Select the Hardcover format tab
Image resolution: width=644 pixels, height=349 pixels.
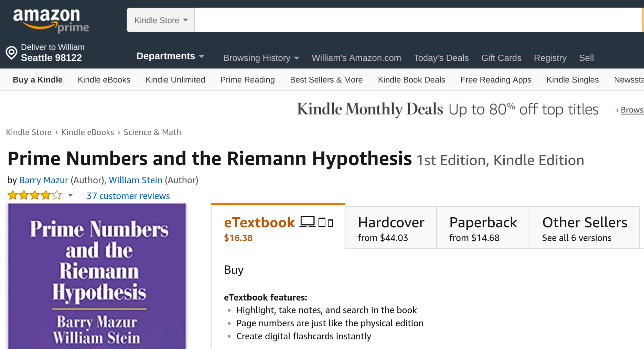coord(391,228)
